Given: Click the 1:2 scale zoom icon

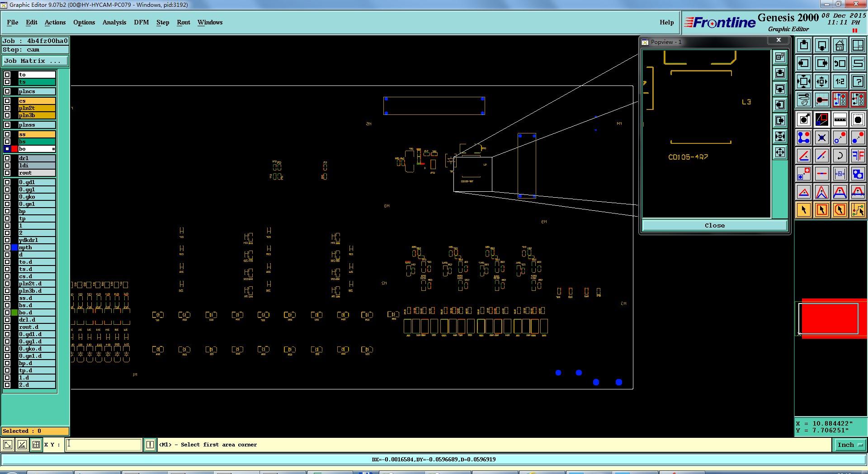Looking at the screenshot, I should point(840,81).
